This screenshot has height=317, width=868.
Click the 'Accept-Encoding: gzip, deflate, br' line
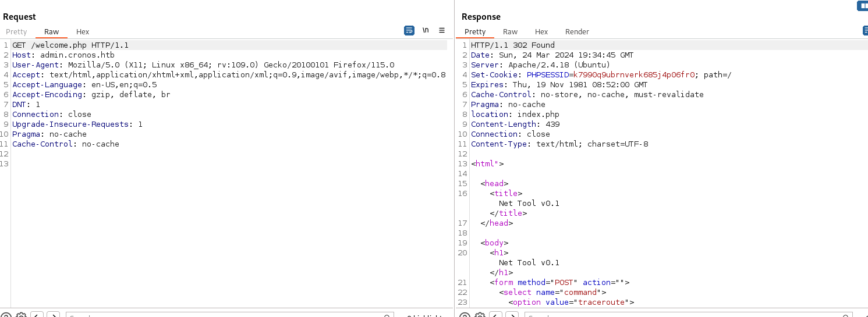[91, 95]
